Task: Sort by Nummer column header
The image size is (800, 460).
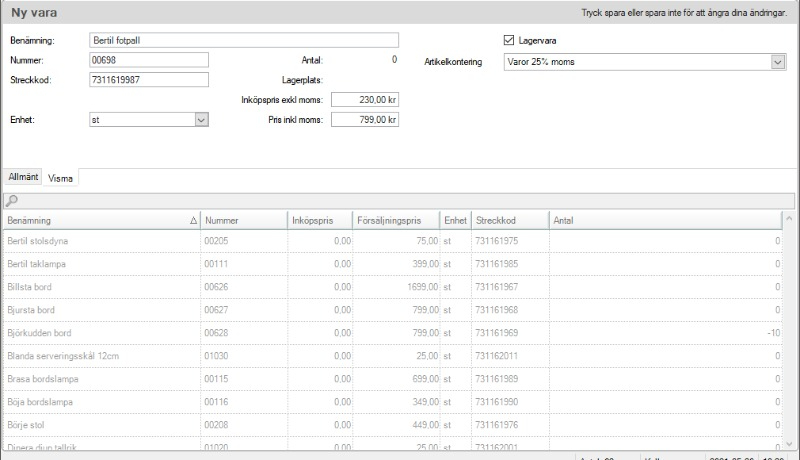Action: coord(244,220)
